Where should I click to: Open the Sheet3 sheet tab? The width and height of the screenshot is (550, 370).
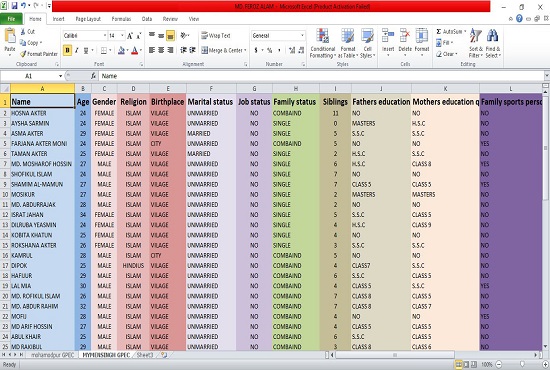pos(145,355)
